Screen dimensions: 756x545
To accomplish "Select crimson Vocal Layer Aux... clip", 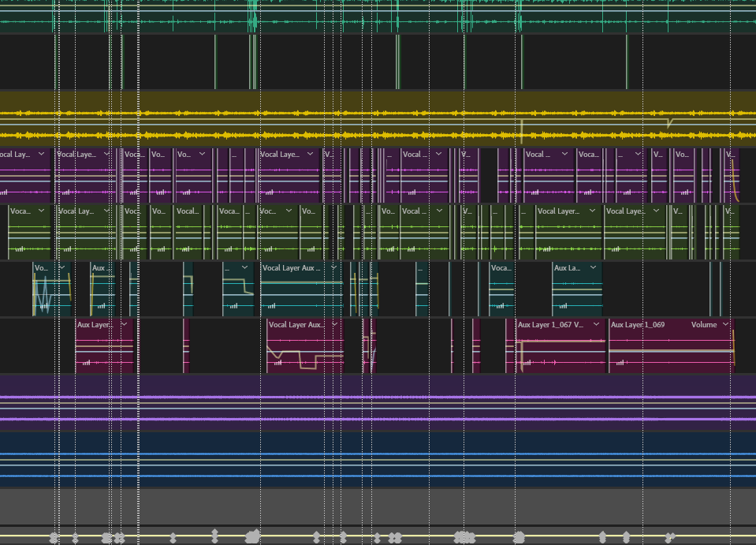I will (x=305, y=345).
